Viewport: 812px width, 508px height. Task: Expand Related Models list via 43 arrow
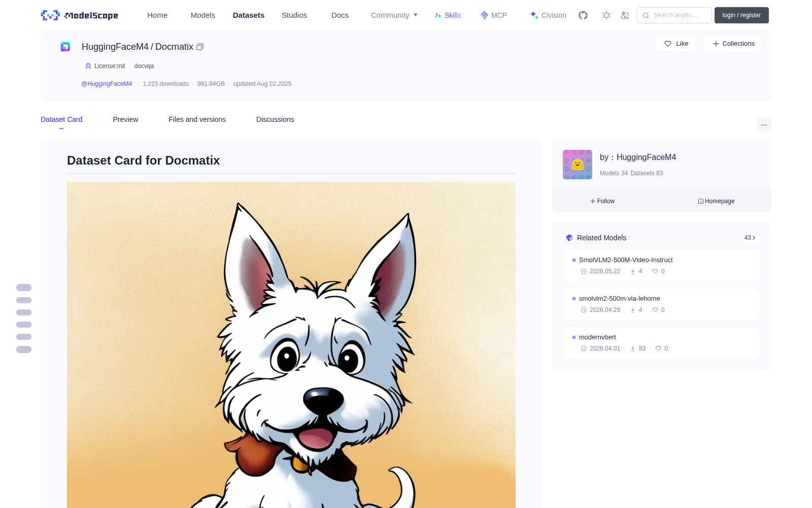click(x=750, y=238)
